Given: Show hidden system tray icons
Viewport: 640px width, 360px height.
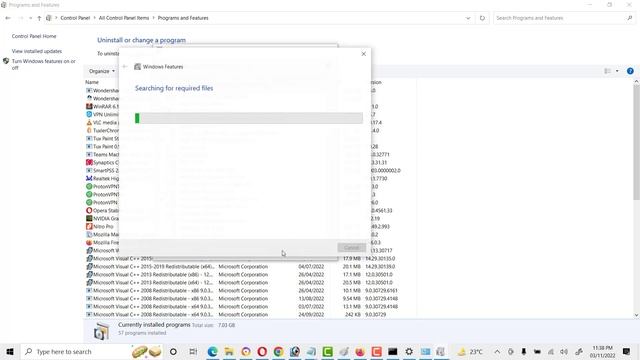Looking at the screenshot, I should point(497,351).
